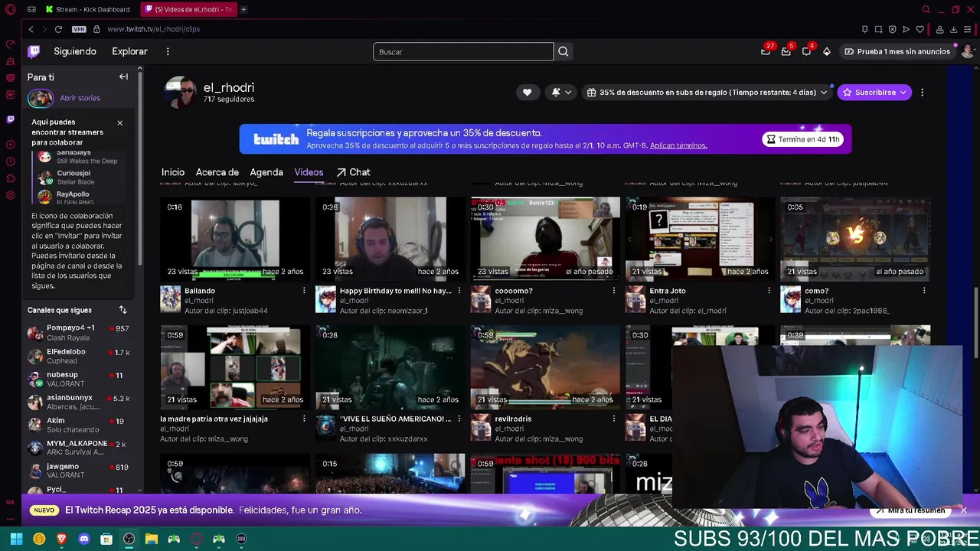
Task: Open OBS Studio from the taskbar
Action: click(129, 539)
